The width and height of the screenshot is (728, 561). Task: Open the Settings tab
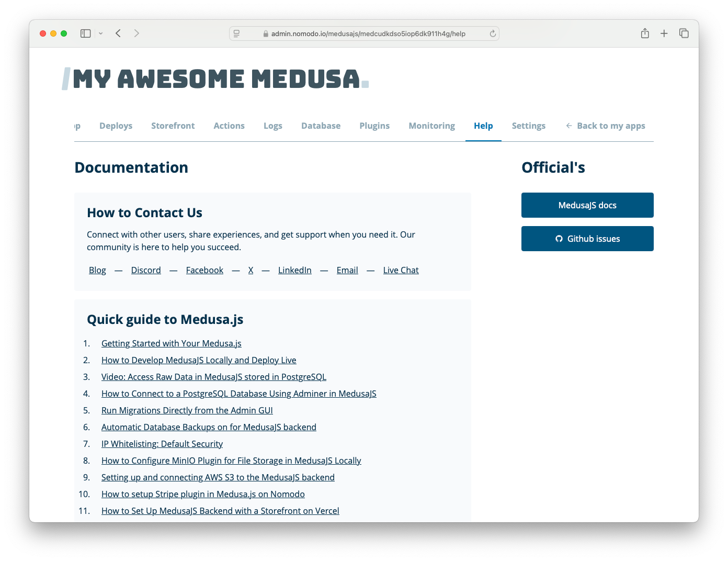[x=529, y=126]
